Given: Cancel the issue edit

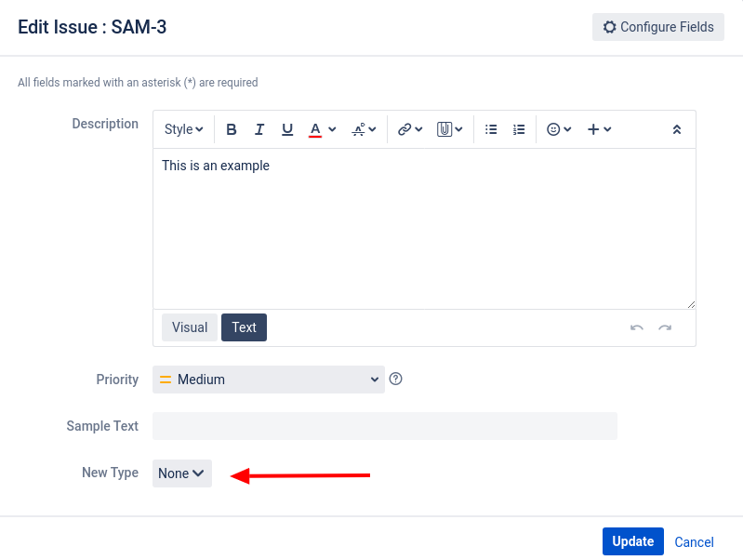Looking at the screenshot, I should (x=695, y=542).
